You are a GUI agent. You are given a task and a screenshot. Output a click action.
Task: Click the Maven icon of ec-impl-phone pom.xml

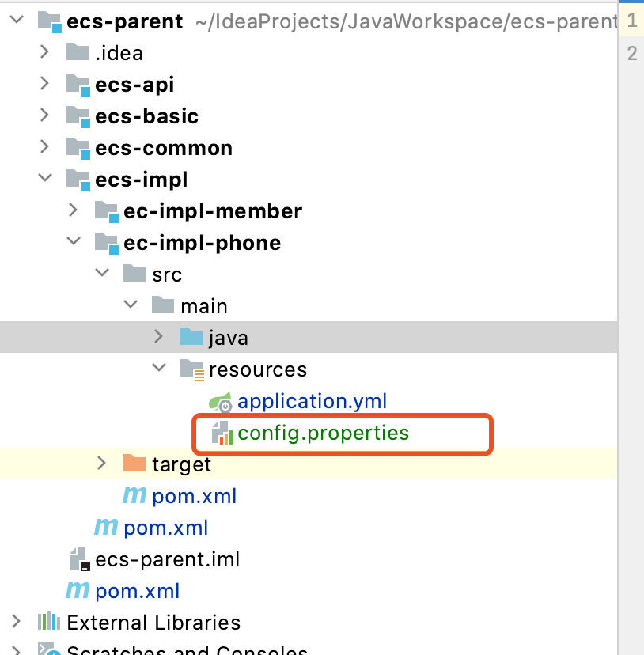134,496
